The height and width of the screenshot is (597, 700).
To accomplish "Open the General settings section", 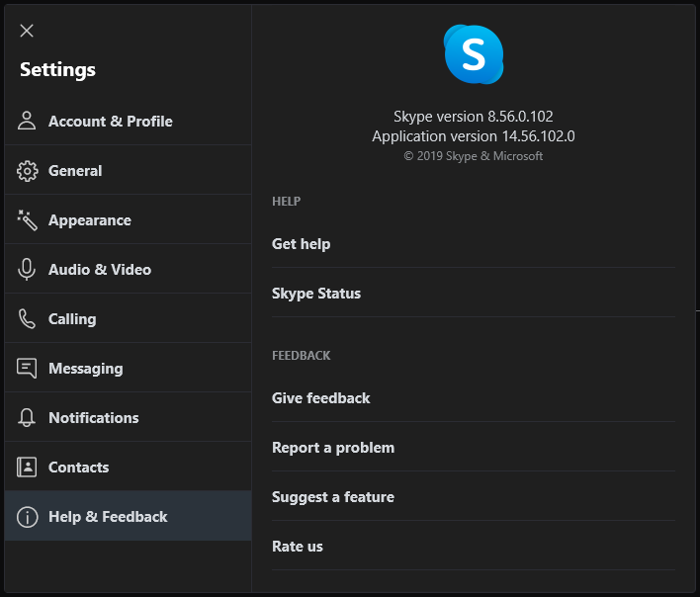I will [x=129, y=170].
